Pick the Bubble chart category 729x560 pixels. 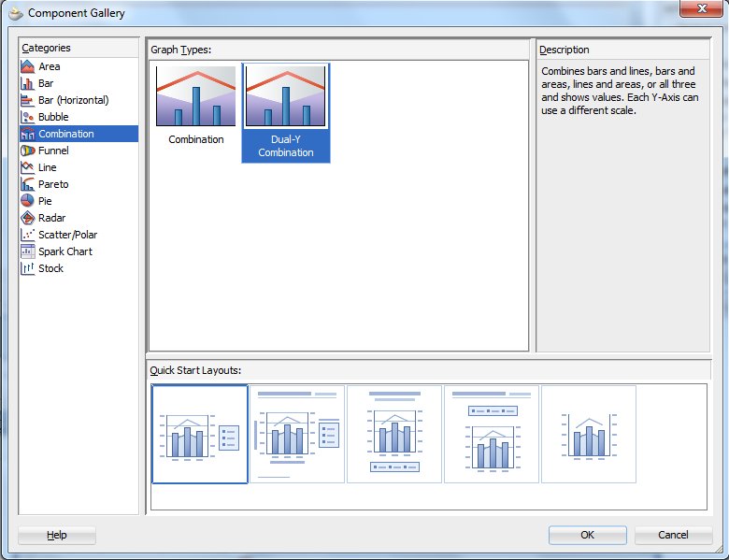[53, 117]
